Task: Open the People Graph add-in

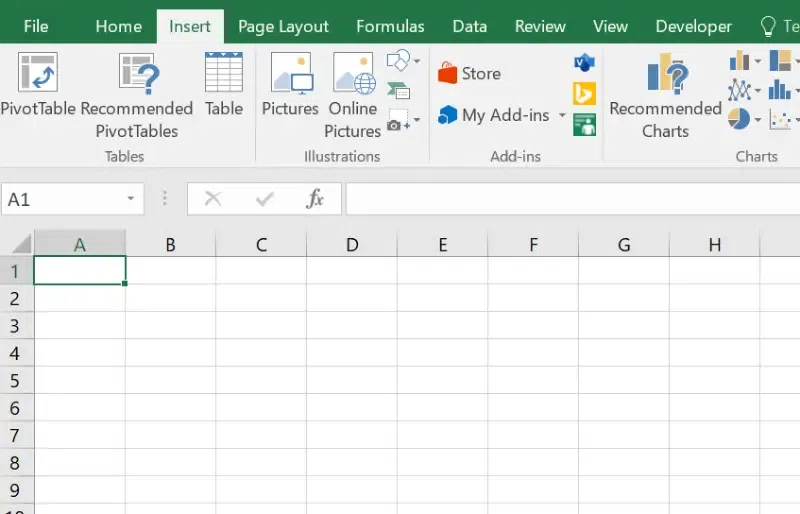Action: click(584, 125)
